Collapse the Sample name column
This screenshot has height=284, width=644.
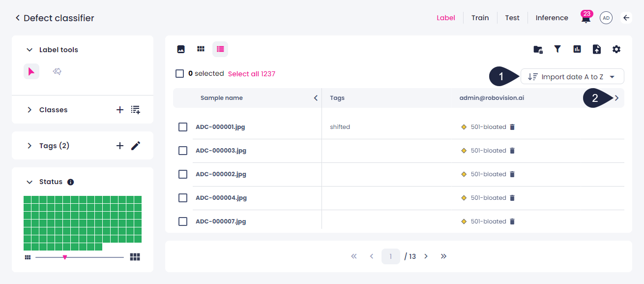tap(316, 98)
